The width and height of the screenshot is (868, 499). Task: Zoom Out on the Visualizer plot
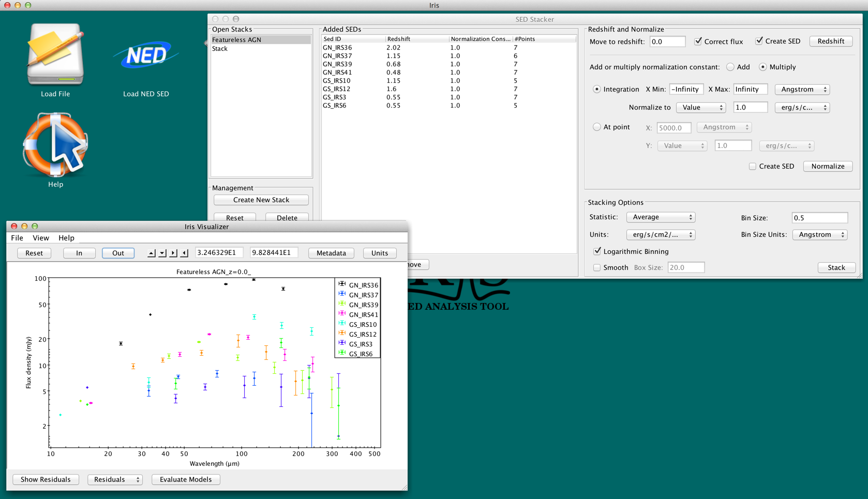point(118,253)
